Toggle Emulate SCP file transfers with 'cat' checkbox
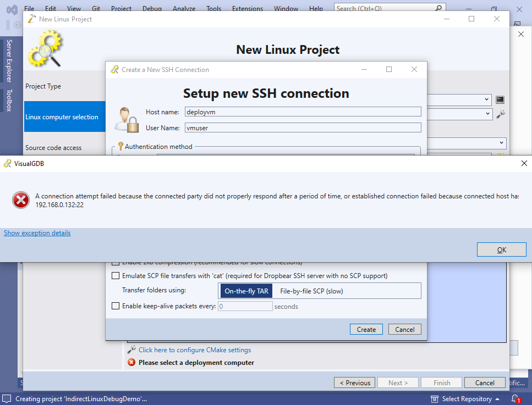 [x=116, y=275]
